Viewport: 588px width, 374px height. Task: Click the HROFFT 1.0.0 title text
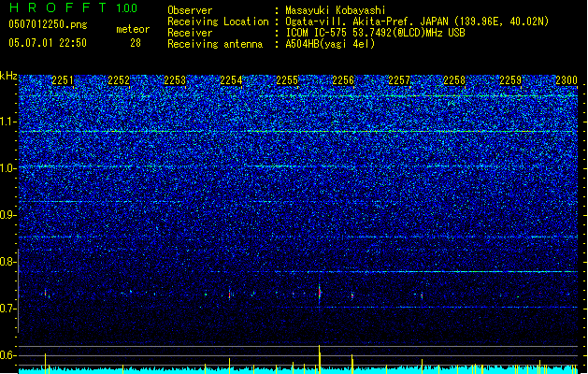click(x=74, y=7)
